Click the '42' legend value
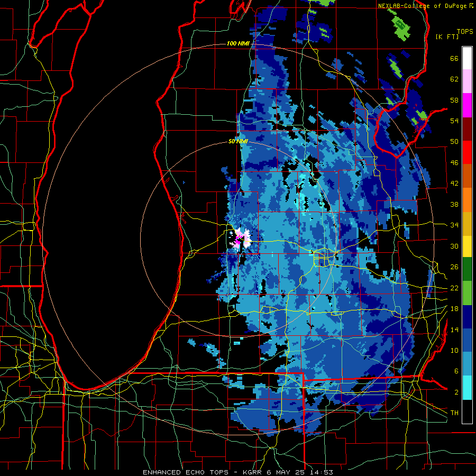The width and height of the screenshot is (476, 476). tap(454, 184)
